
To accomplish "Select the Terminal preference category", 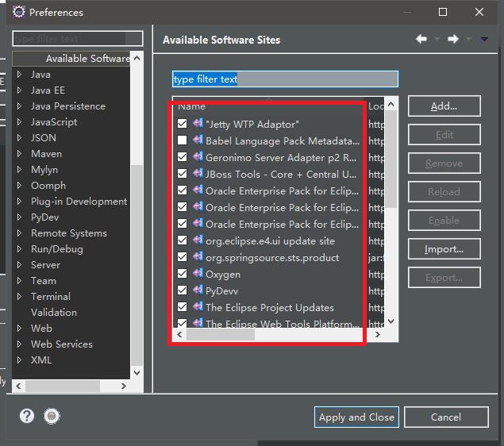I will 51,297.
